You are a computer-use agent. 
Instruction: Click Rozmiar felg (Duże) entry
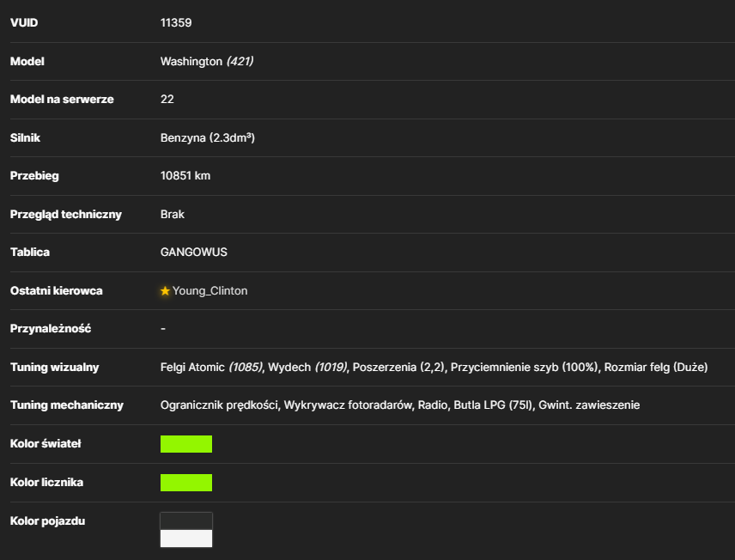coord(656,368)
